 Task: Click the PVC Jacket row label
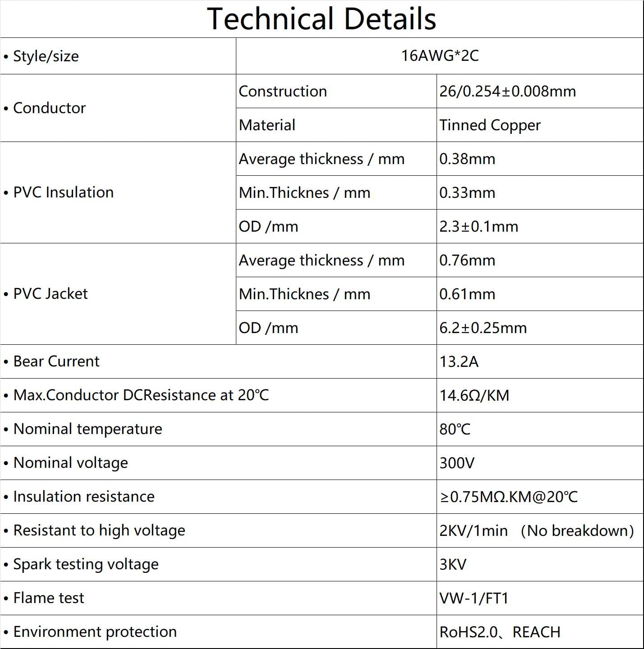tap(51, 294)
